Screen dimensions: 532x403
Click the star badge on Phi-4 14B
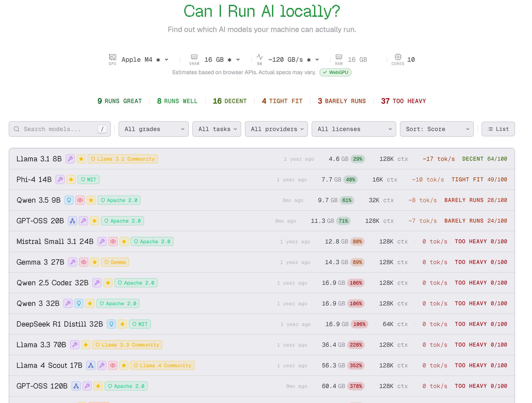(x=71, y=180)
